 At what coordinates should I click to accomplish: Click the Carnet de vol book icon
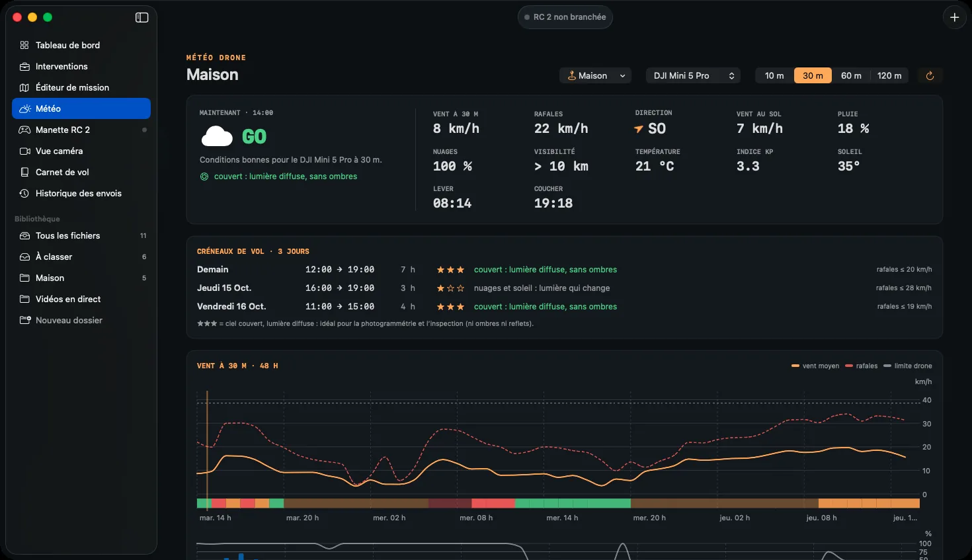24,172
